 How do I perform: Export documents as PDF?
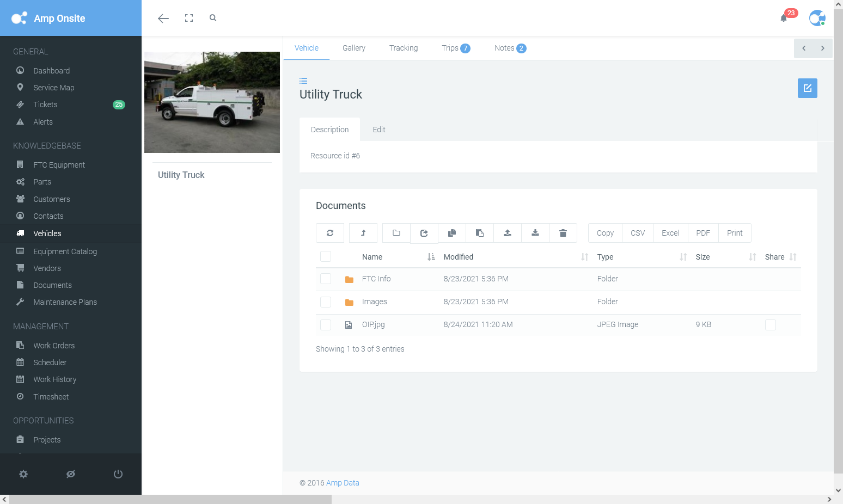(703, 233)
